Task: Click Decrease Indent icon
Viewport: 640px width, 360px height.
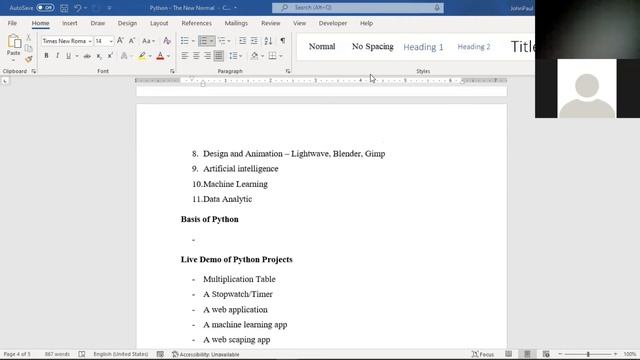Action: tap(242, 41)
